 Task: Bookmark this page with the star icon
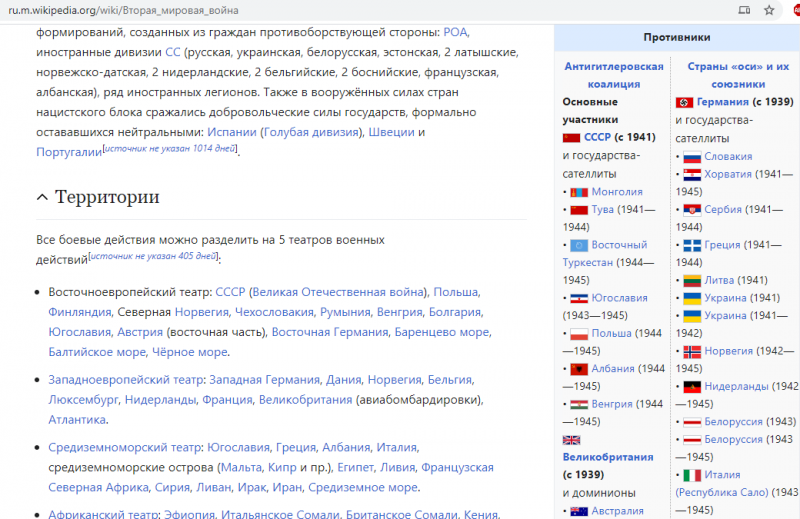(769, 10)
